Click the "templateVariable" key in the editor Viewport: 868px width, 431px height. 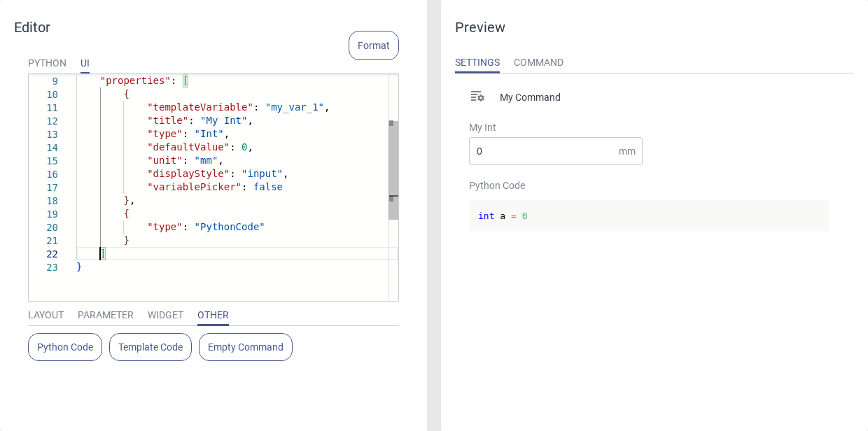[x=199, y=107]
